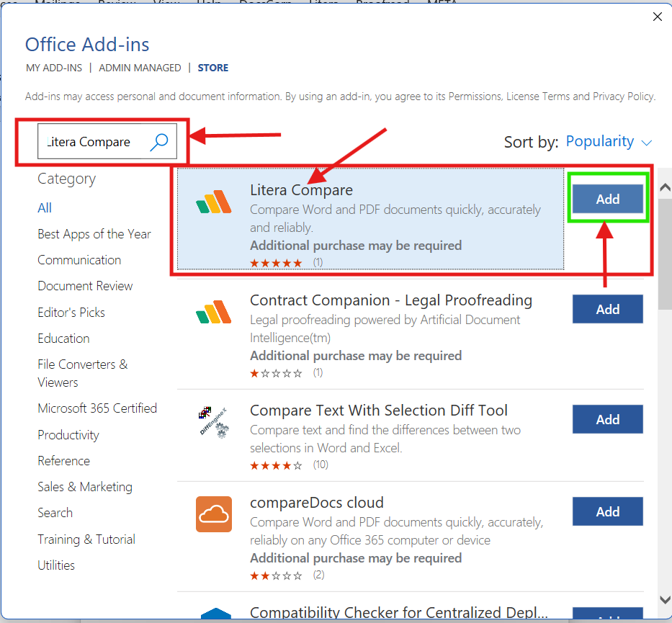Select the Best Apps of the Year category
This screenshot has height=623, width=672.
(94, 233)
